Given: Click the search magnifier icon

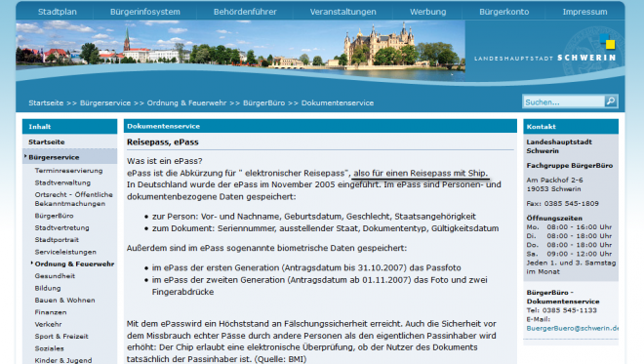Looking at the screenshot, I should (611, 101).
